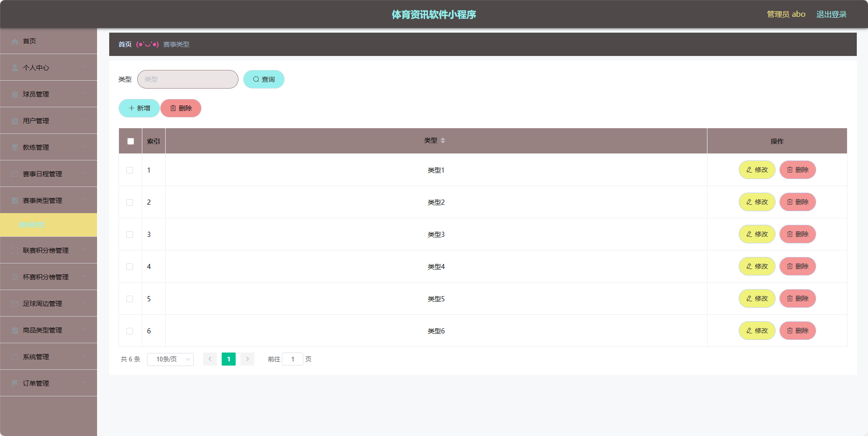Image resolution: width=868 pixels, height=436 pixels.
Task: Expand the 联赛积分榜管理 menu chevron
Action: 85,250
